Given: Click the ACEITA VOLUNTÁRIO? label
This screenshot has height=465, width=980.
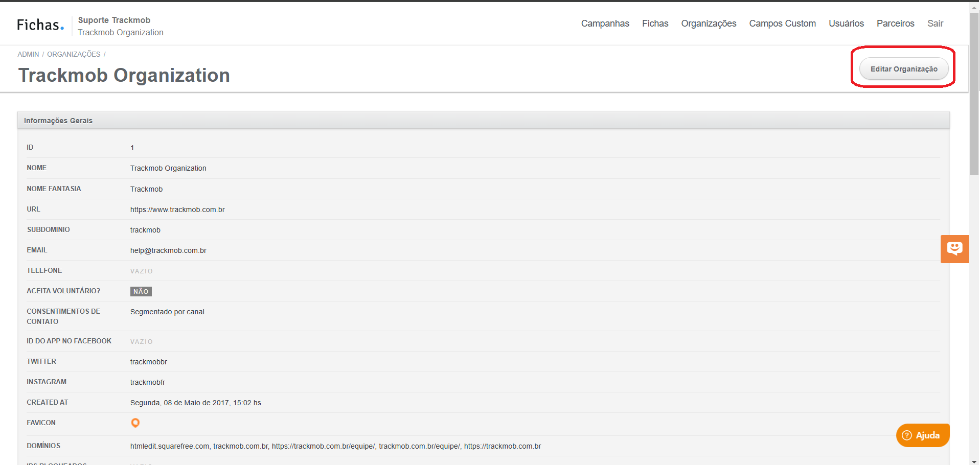Looking at the screenshot, I should point(63,291).
